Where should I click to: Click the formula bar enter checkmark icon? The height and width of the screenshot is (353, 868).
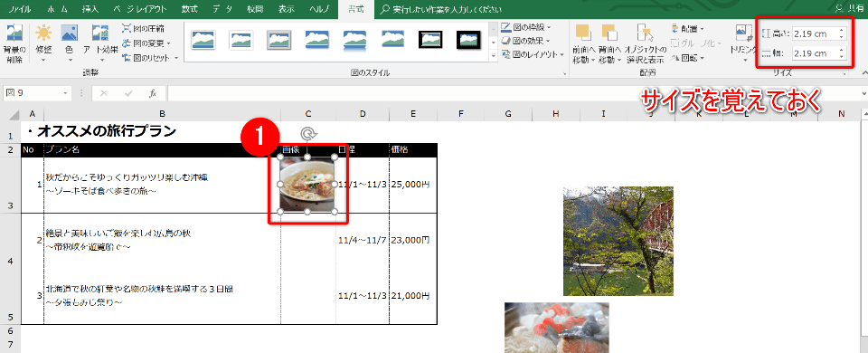coord(128,93)
